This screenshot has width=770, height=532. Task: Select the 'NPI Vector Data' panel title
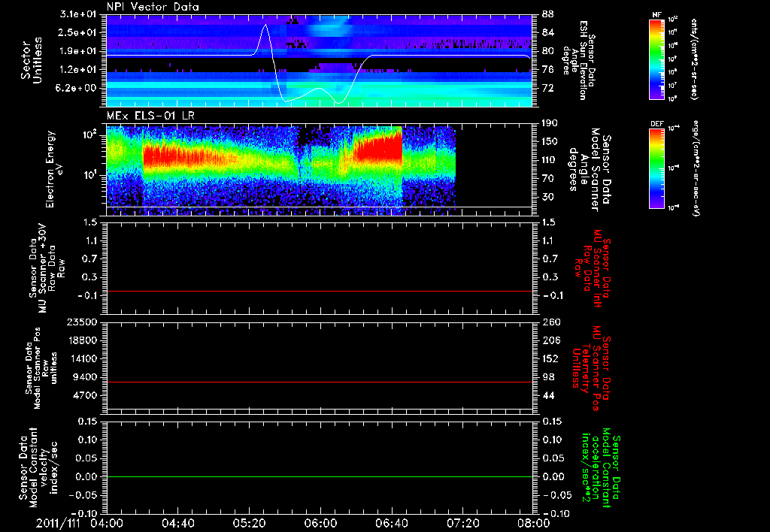(153, 7)
